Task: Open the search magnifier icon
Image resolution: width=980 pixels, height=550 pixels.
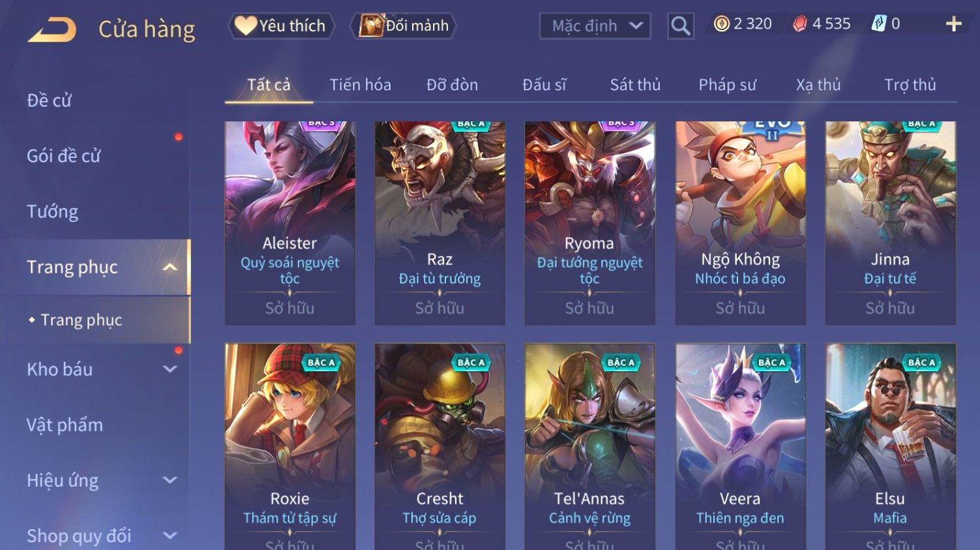Action: click(x=680, y=26)
